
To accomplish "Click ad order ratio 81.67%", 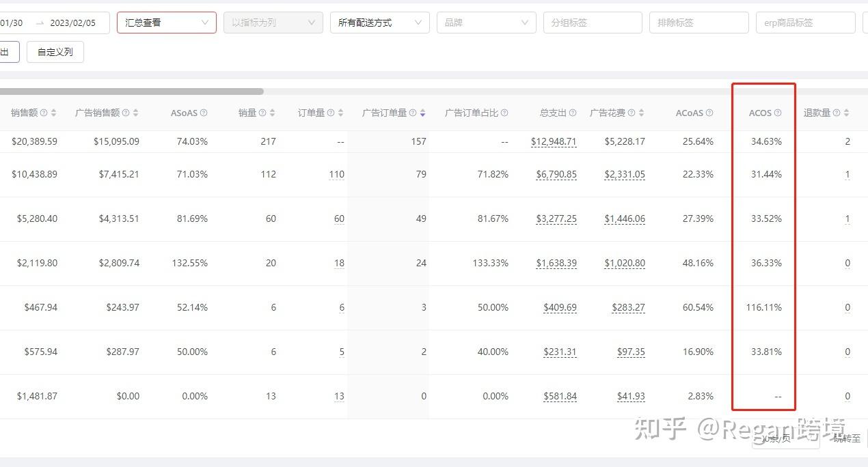I will (493, 219).
